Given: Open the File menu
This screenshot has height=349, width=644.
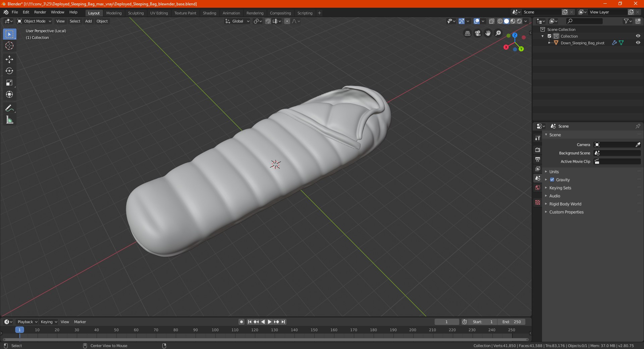Looking at the screenshot, I should [x=15, y=12].
